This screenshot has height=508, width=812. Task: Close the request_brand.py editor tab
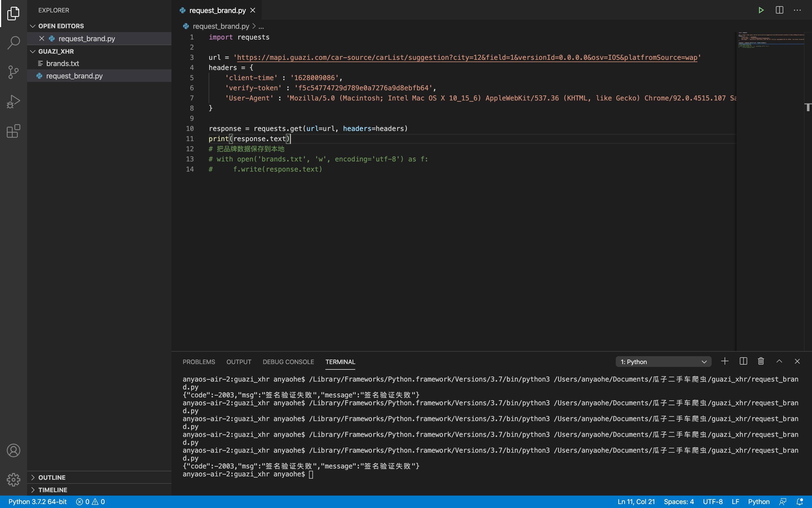pyautogui.click(x=253, y=10)
